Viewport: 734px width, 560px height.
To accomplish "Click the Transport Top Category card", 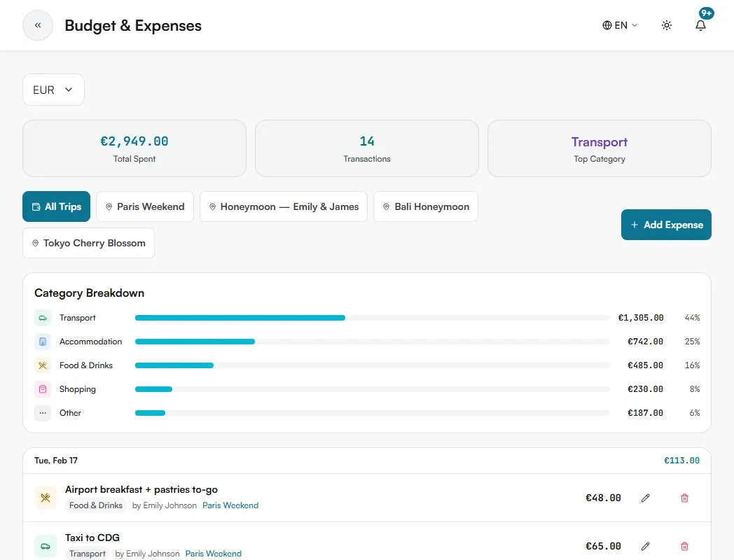I will click(x=600, y=148).
